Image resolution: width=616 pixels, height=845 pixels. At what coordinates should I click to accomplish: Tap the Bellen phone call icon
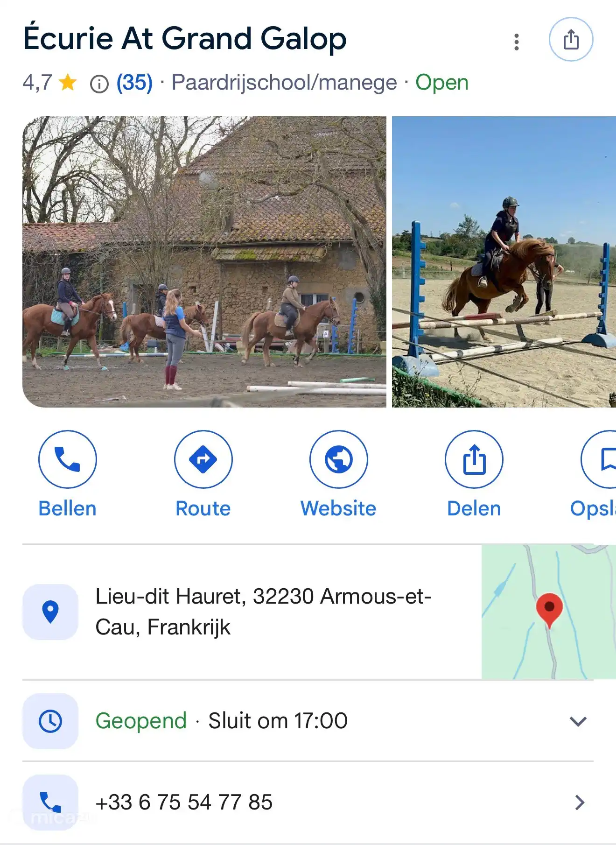[68, 459]
